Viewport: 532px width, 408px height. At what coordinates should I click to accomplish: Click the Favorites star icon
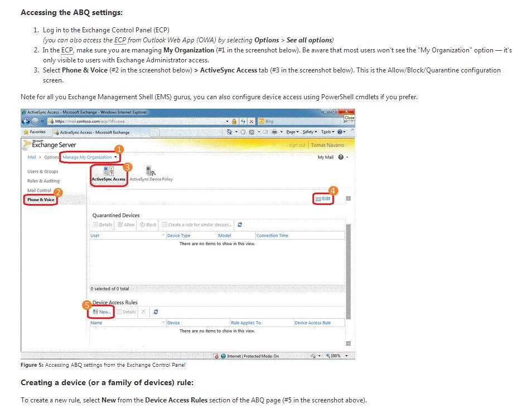click(x=27, y=132)
